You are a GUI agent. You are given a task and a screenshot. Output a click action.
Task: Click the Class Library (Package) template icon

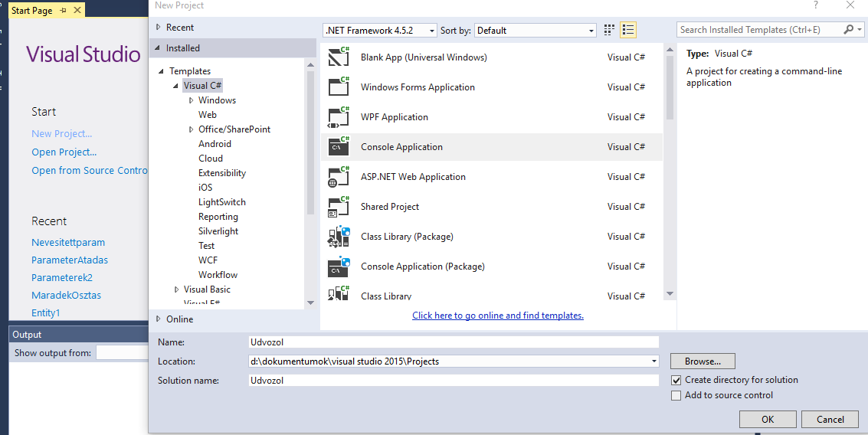pos(338,237)
